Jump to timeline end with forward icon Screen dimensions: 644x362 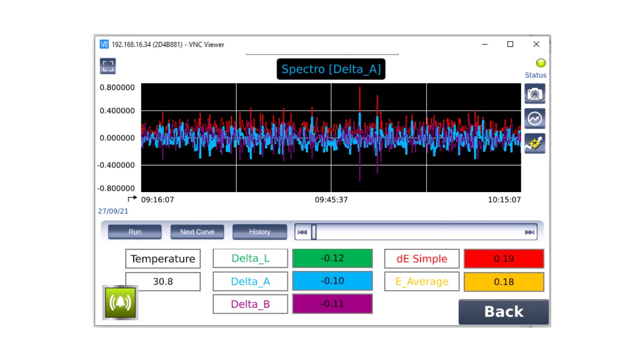[529, 232]
